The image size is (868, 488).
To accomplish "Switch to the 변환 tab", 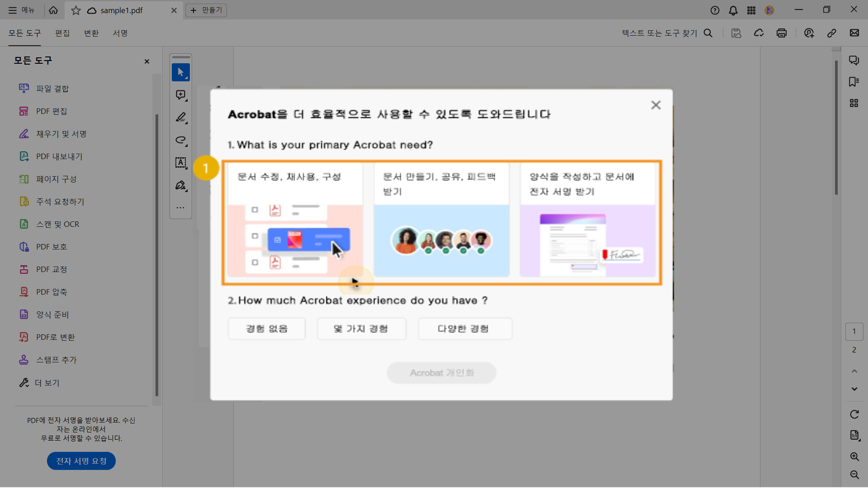I will [x=91, y=33].
